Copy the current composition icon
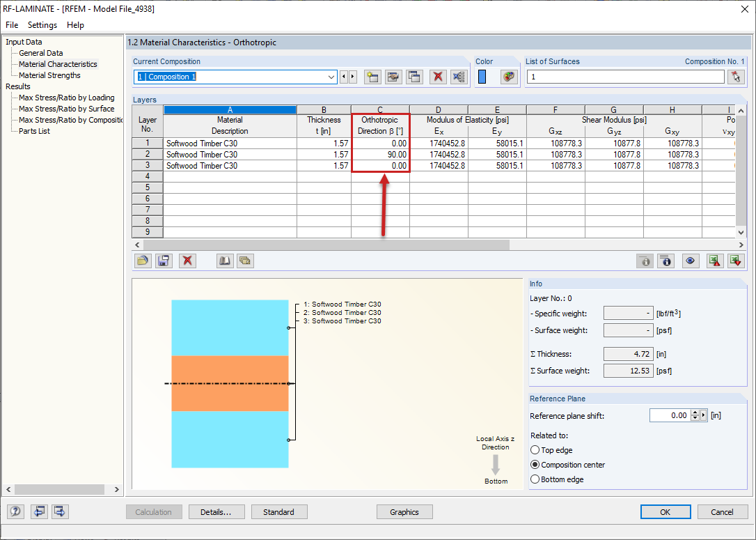Viewport: 756px width, 540px height. [415, 77]
